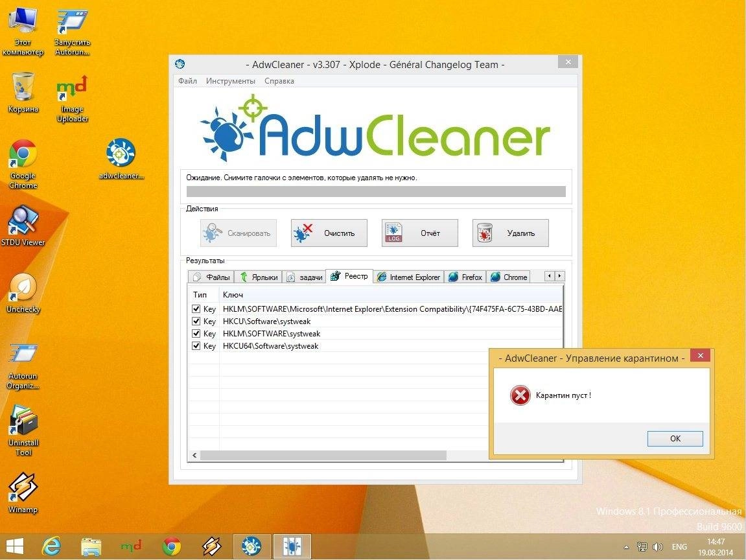
Task: Uncheck the HKLM\SOFTWARE\systweak key
Action: [196, 334]
